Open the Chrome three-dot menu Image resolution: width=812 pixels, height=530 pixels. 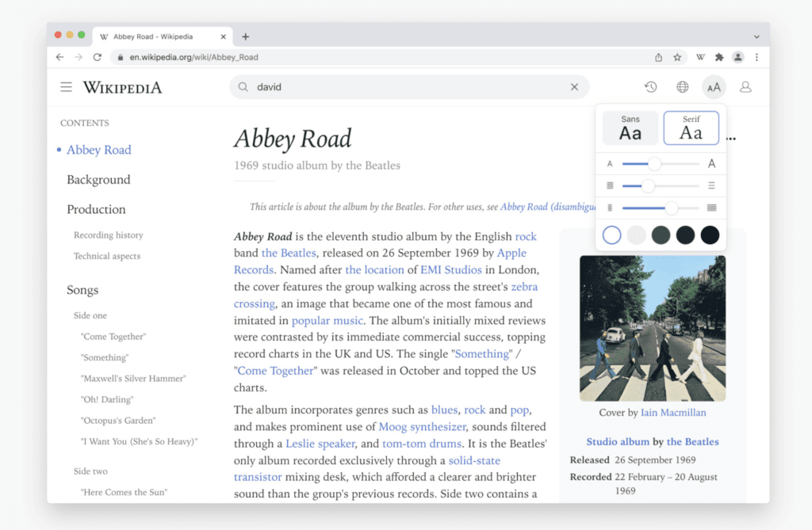coord(756,58)
